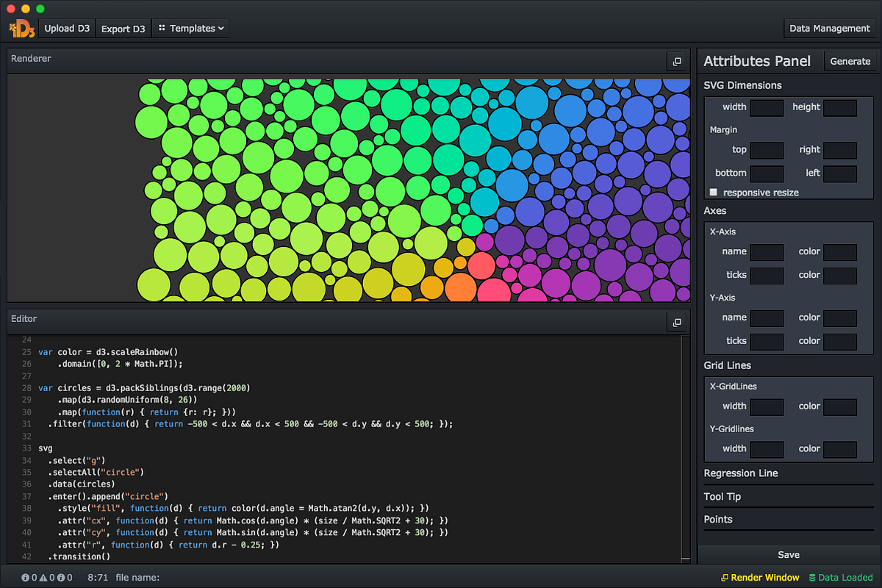Enable responsive resize
The height and width of the screenshot is (588, 882).
pos(713,192)
